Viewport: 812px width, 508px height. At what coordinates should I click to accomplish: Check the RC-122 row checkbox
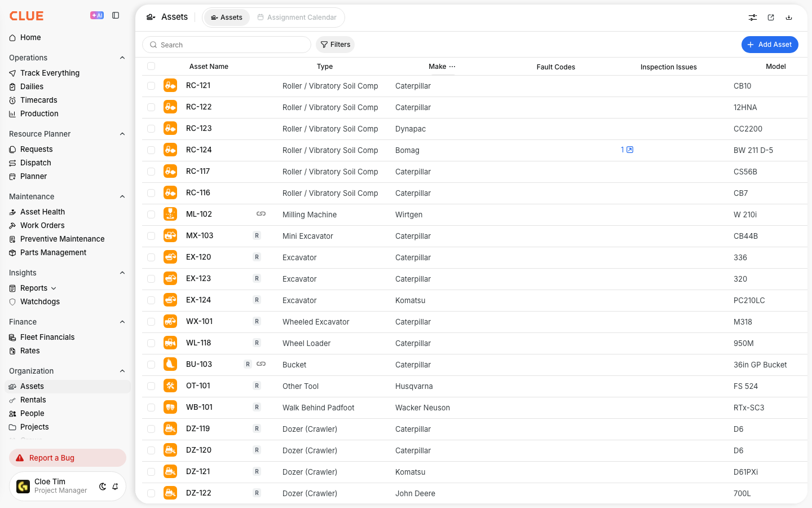click(151, 107)
